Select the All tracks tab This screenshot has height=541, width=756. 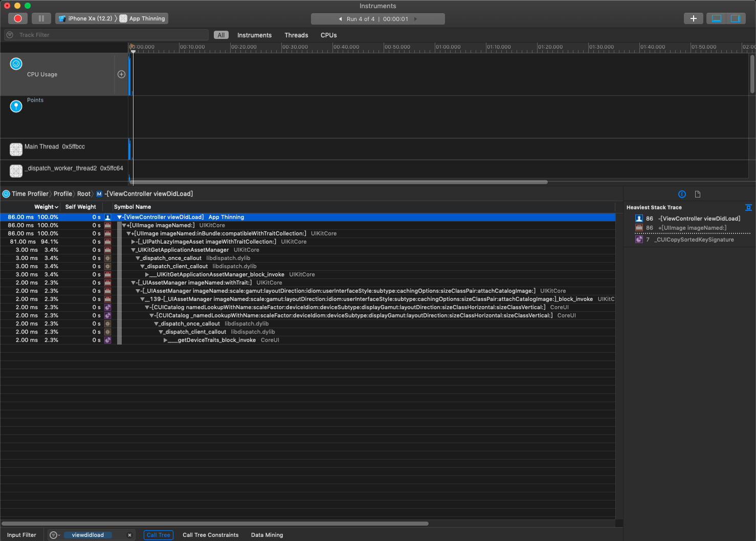click(x=221, y=35)
